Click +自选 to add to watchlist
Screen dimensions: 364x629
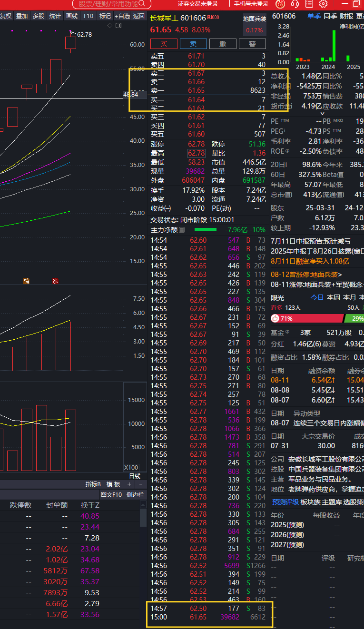tap(122, 16)
